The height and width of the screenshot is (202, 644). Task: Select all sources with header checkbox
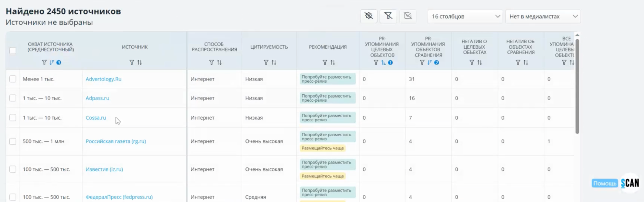click(13, 51)
